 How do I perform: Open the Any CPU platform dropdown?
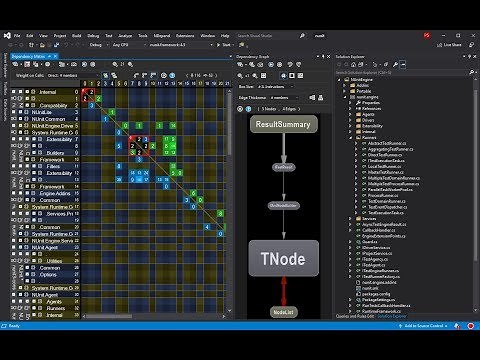(129, 45)
